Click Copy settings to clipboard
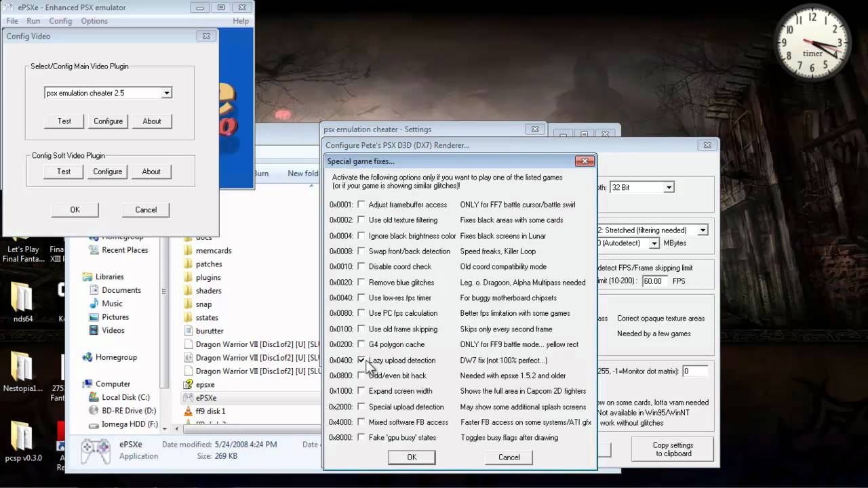Viewport: 868px width, 488px height. tap(673, 449)
